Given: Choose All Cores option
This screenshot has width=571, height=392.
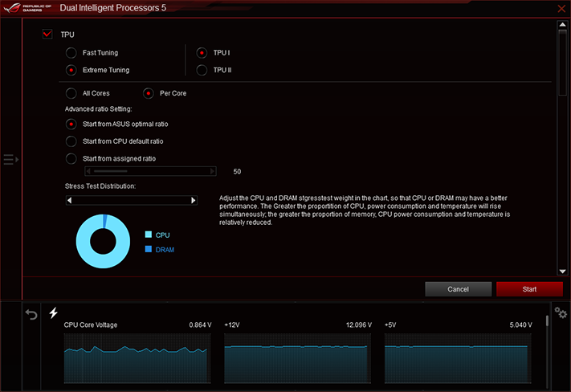Looking at the screenshot, I should pyautogui.click(x=71, y=93).
